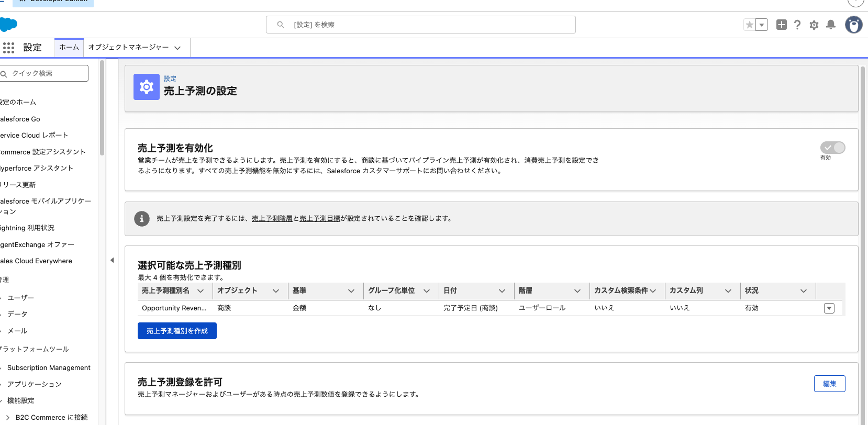
Task: Open the オブジェクト column menu
Action: (x=276, y=291)
